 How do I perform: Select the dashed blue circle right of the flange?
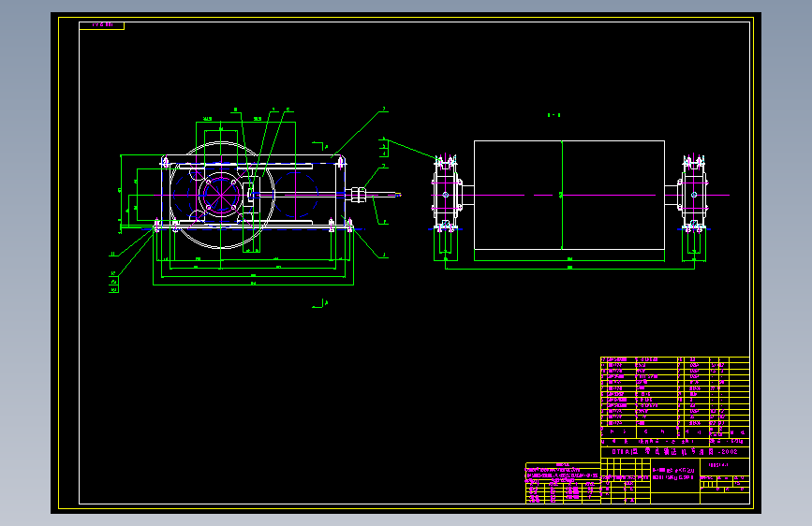tap(296, 195)
